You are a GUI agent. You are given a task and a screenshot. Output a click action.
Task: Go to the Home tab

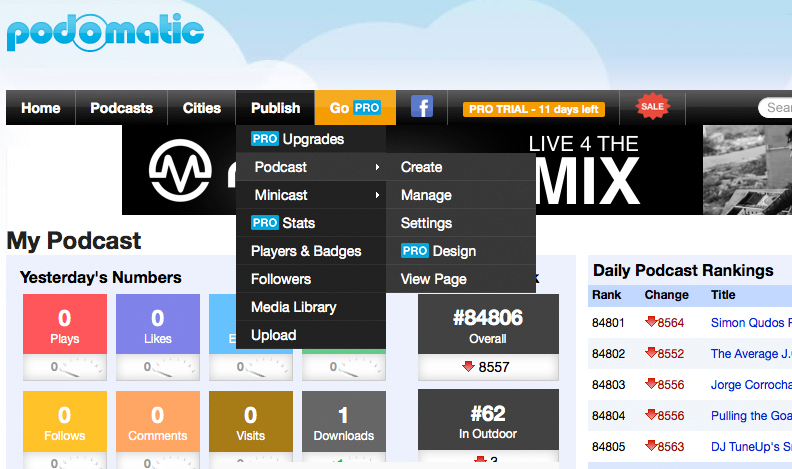[40, 108]
